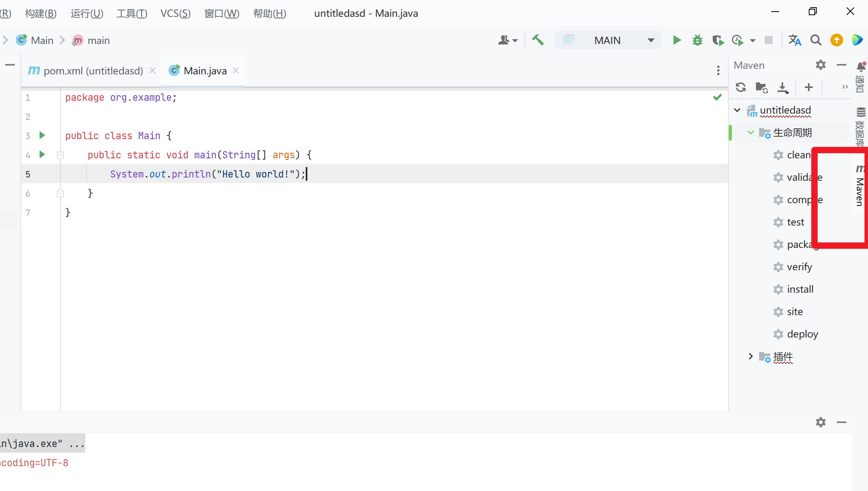The width and height of the screenshot is (868, 491).
Task: Generate sources and update folders icon
Action: point(762,87)
